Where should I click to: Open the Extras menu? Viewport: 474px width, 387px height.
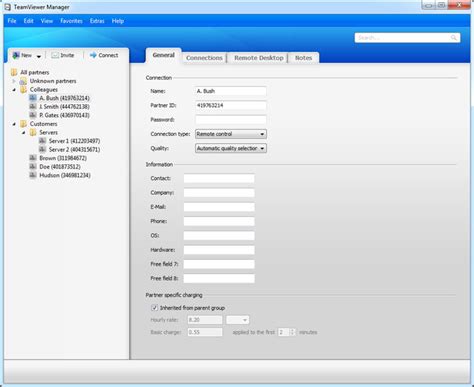pos(97,21)
